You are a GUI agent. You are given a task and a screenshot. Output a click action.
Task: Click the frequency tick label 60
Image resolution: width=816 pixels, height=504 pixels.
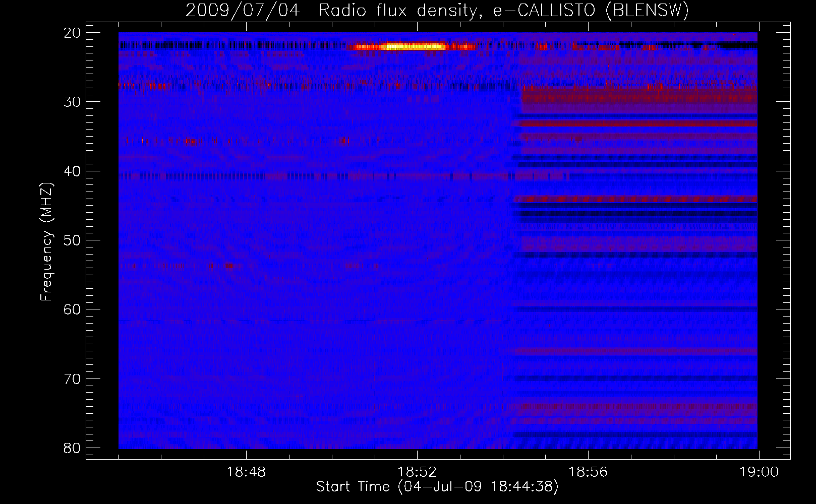coord(72,309)
